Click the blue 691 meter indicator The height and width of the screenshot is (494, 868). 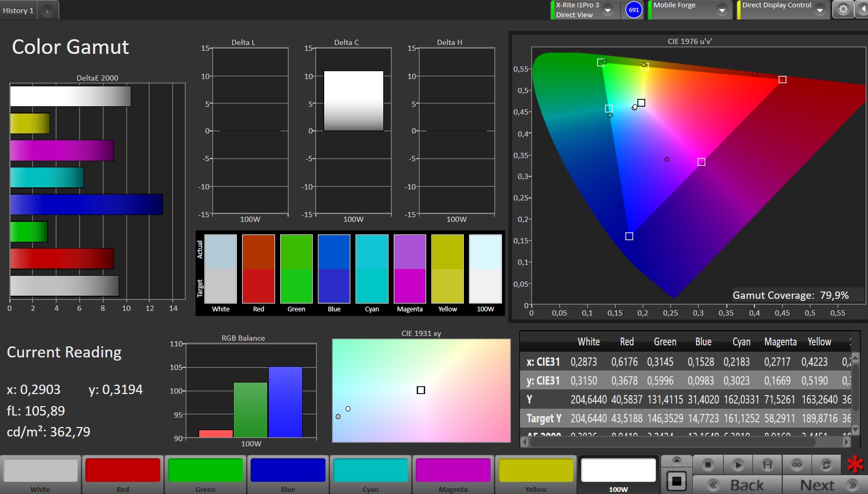pyautogui.click(x=634, y=10)
